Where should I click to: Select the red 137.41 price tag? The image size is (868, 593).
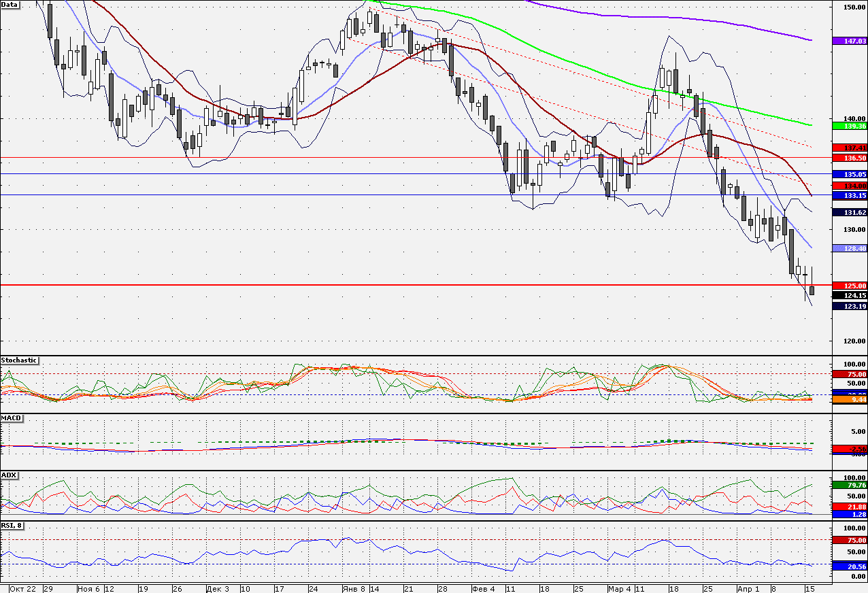(x=849, y=148)
